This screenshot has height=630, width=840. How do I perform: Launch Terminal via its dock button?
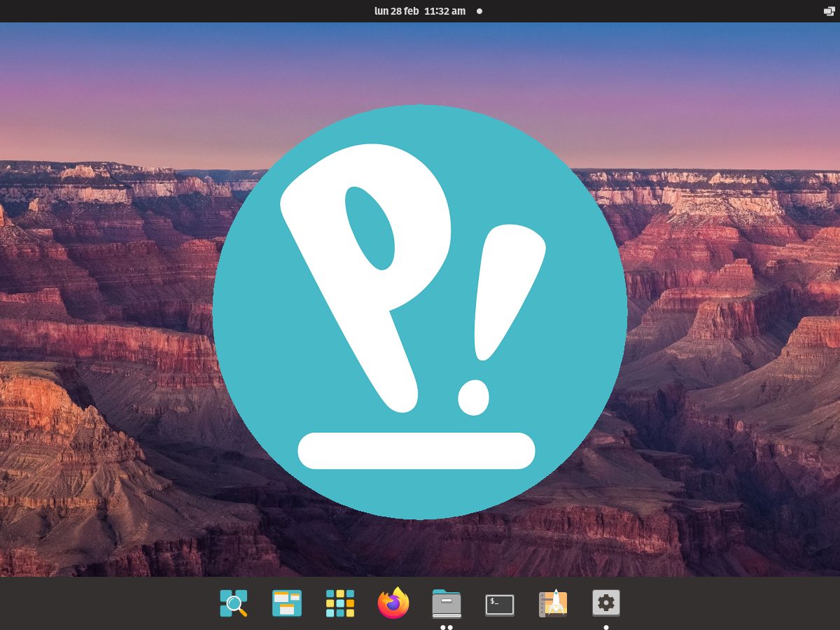500,603
